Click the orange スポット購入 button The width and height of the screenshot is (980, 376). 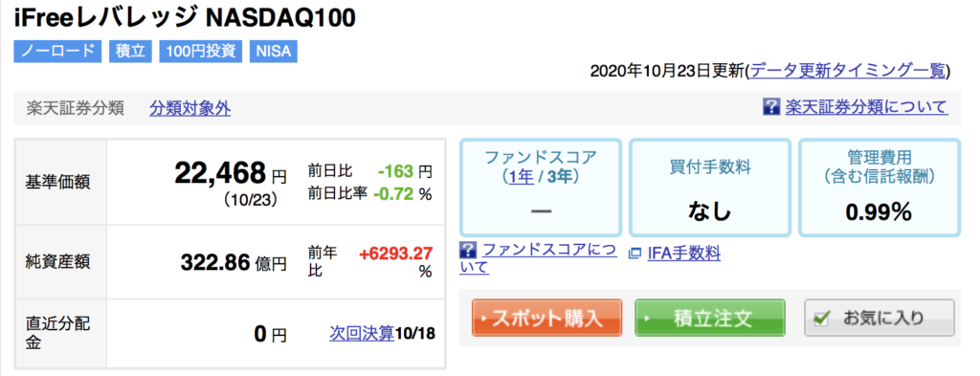click(x=546, y=319)
